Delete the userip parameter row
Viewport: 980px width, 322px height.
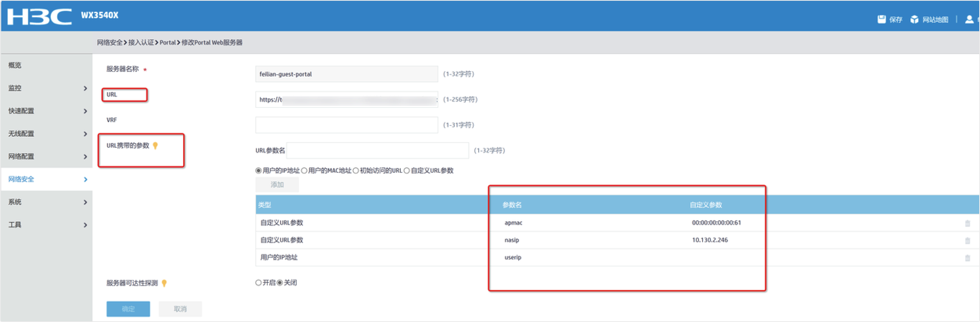967,258
